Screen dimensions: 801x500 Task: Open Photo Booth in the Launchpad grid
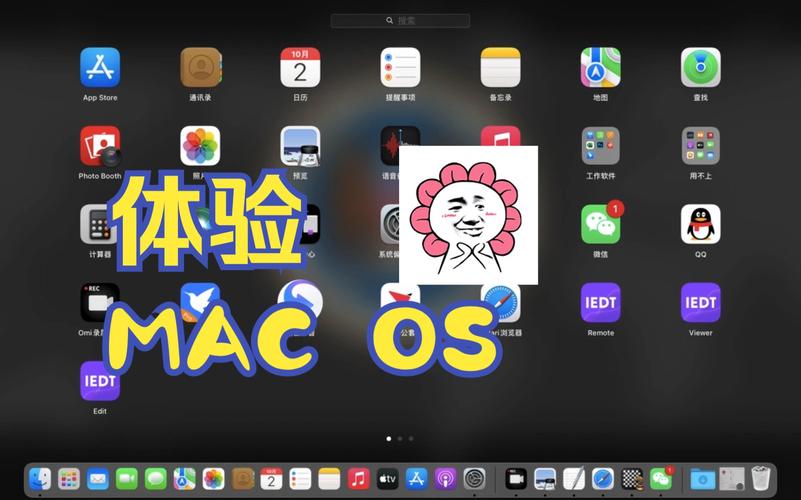click(100, 146)
